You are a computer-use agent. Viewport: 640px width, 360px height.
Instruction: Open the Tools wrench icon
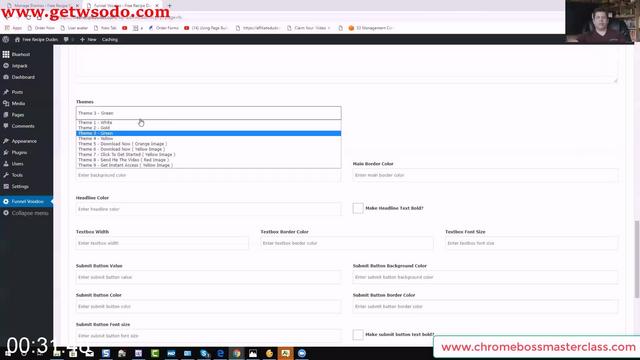(x=6, y=175)
